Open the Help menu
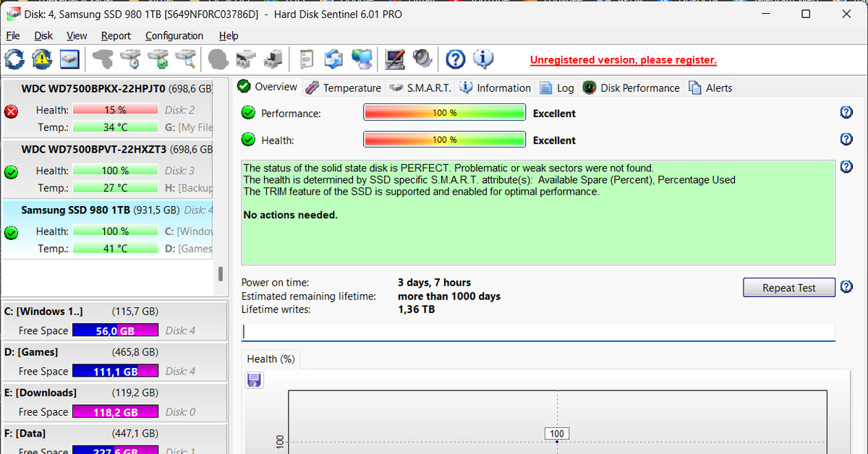The height and width of the screenshot is (454, 868). 229,35
